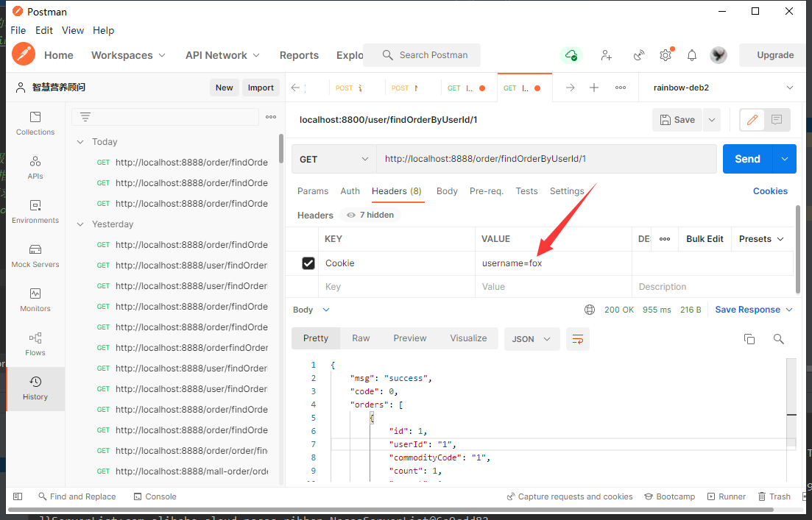Toggle response line wrap icon
Image resolution: width=812 pixels, height=520 pixels.
tap(578, 339)
